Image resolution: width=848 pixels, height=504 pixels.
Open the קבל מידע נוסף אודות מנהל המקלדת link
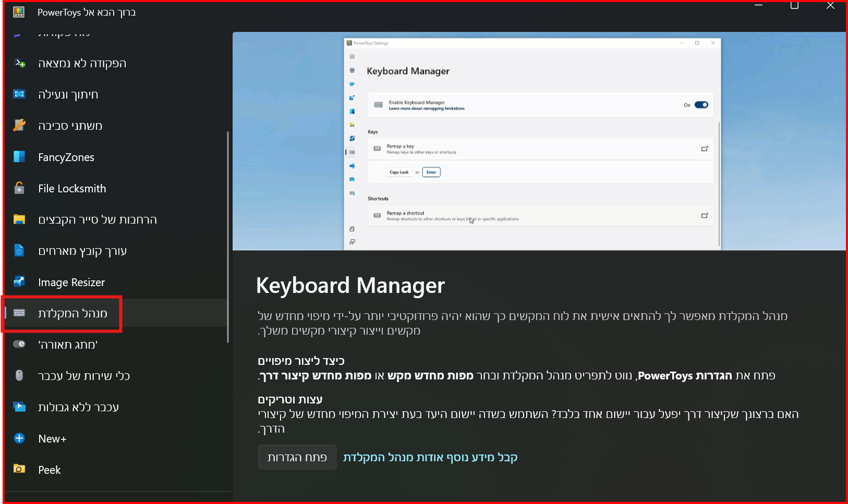(430, 457)
